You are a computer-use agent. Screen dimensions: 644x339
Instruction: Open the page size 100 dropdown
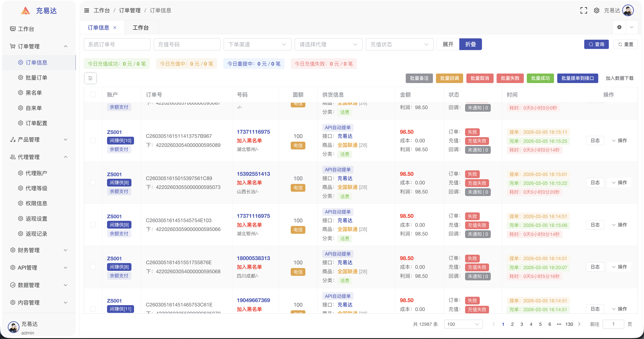(x=463, y=324)
